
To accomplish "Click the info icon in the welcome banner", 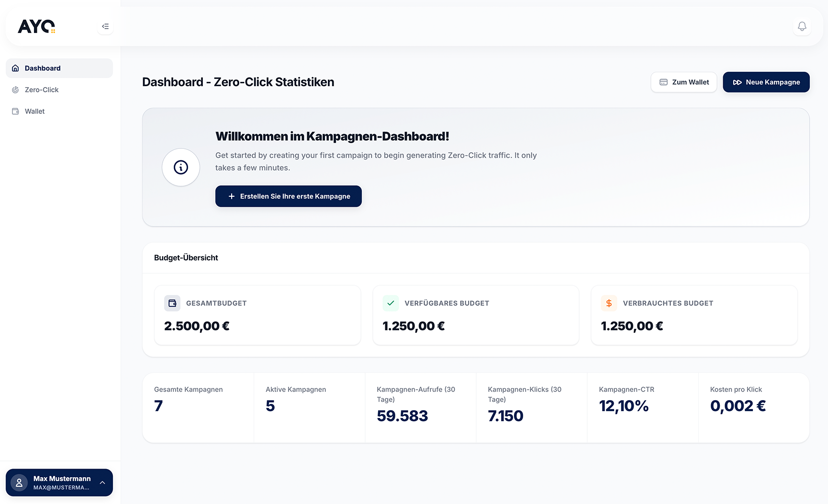I will [180, 167].
